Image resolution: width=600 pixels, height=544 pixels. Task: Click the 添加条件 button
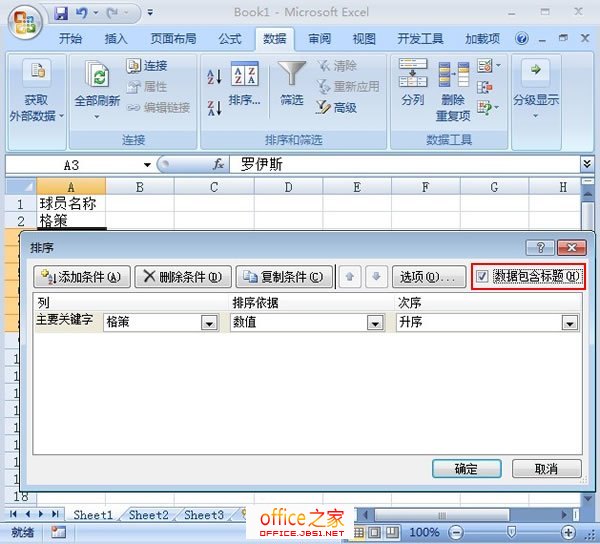click(x=82, y=277)
